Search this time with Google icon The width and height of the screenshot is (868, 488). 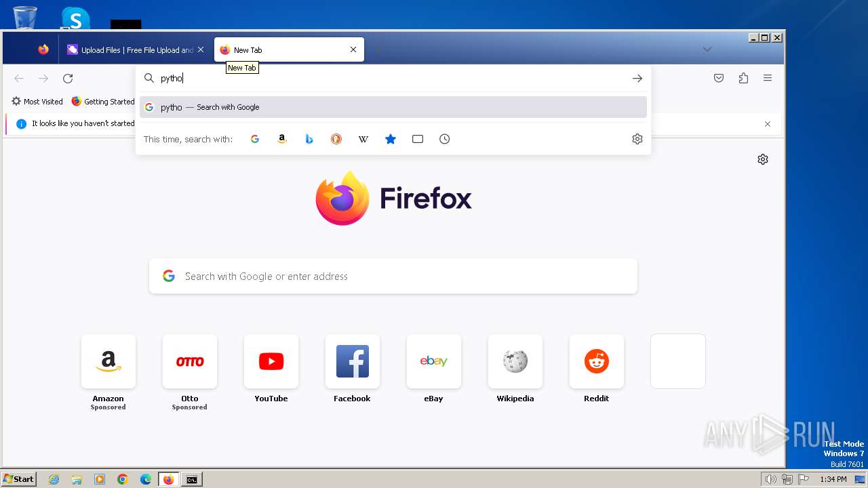255,139
